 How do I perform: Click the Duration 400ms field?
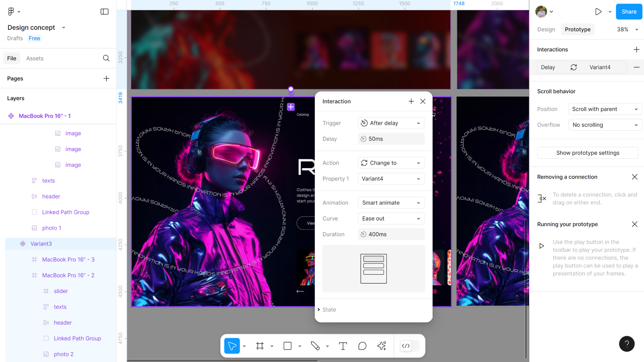tap(391, 234)
